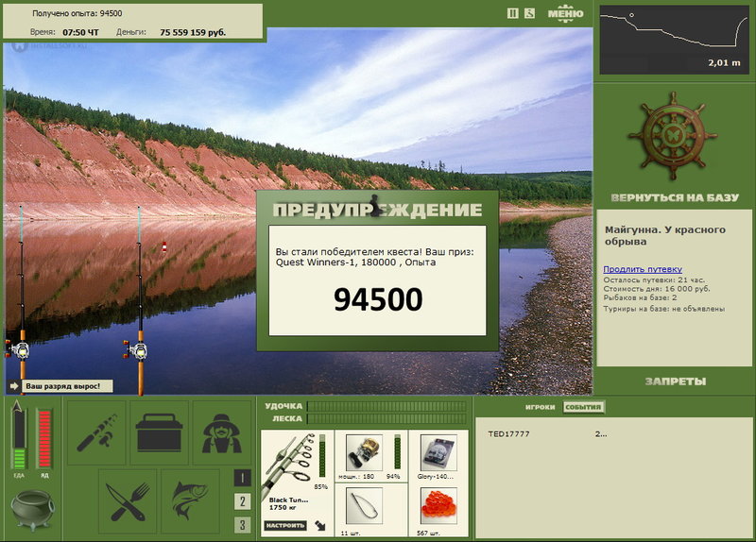Click the right fishing rod reel
This screenshot has width=756, height=542.
coord(137,350)
